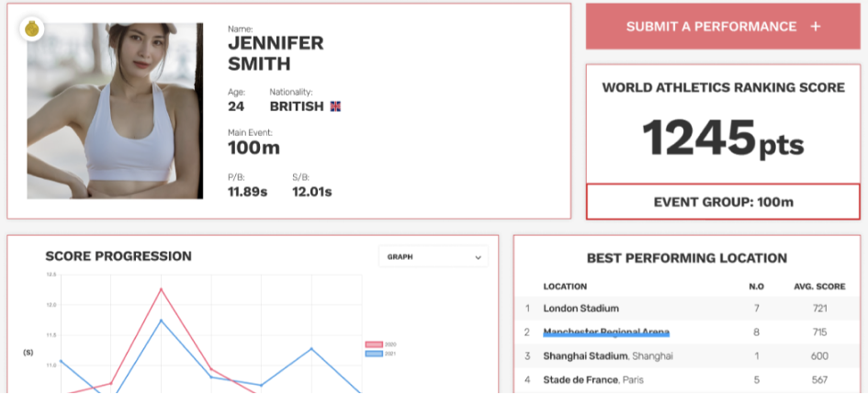Click the peak of the red graph line
This screenshot has width=868, height=417.
pos(161,289)
